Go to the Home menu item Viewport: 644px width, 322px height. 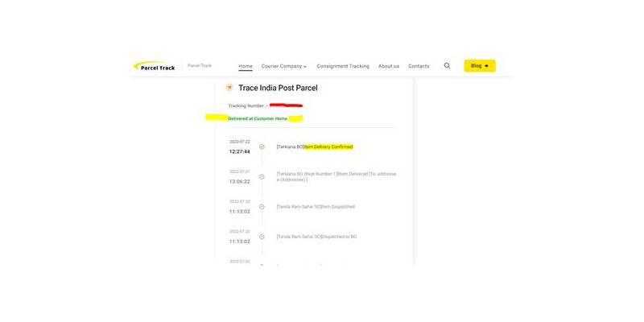(246, 66)
